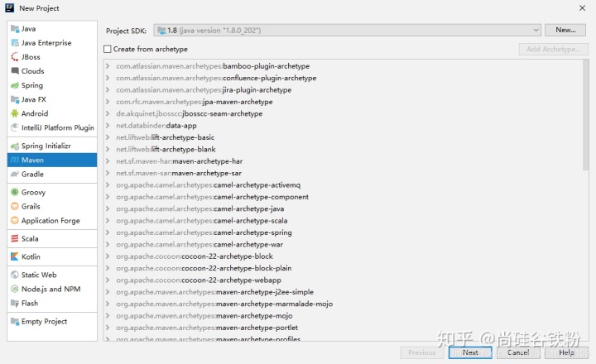Expand jbosscc-seam-archetype entry
Image resolution: width=596 pixels, height=364 pixels.
click(108, 113)
